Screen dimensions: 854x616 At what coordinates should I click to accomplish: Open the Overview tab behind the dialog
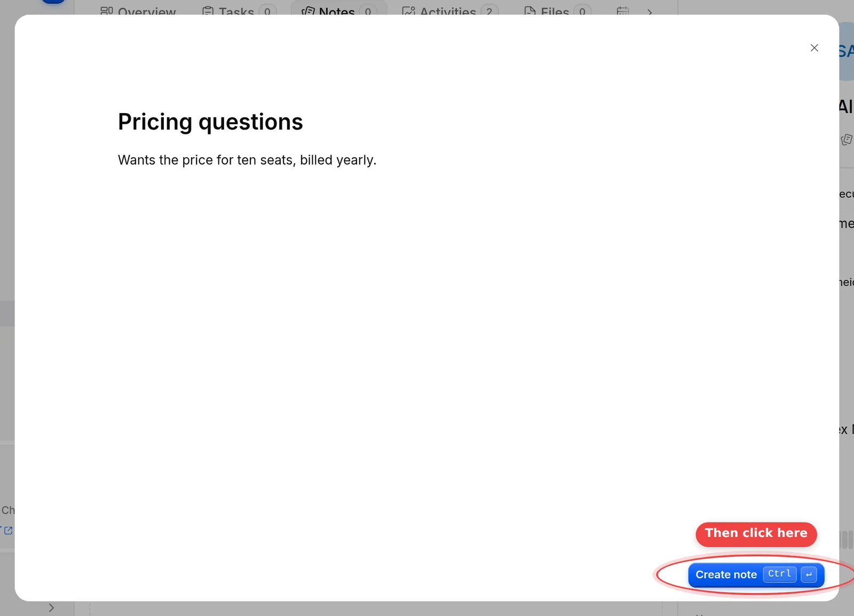[138, 10]
